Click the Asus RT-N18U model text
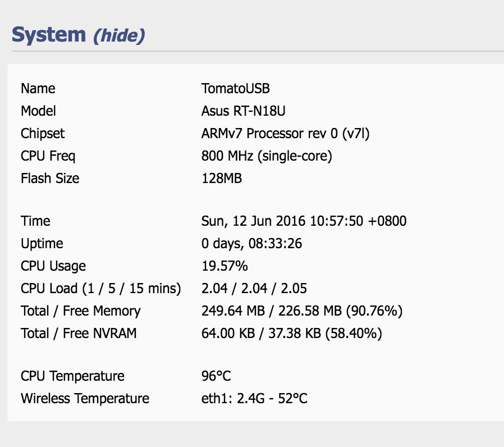This screenshot has width=504, height=447. [247, 111]
